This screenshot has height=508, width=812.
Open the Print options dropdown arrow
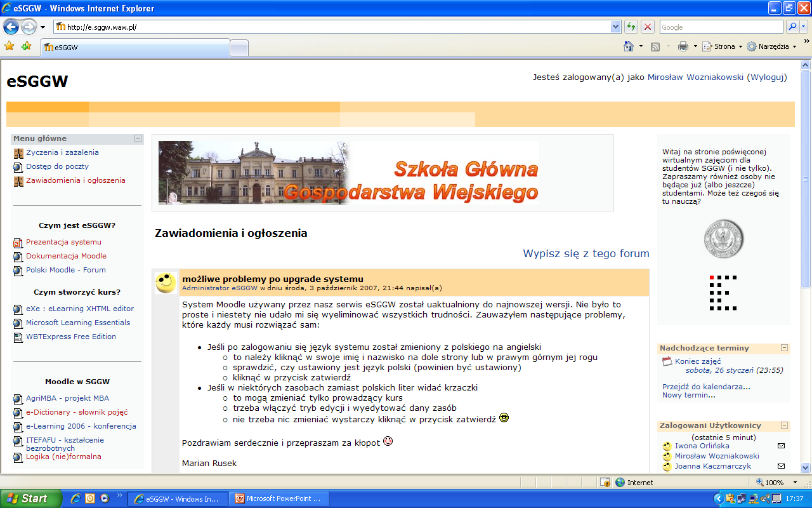[695, 46]
